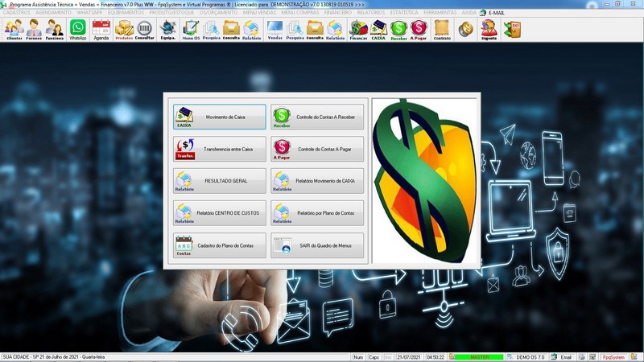Click Controle do Contas A Receber button
This screenshot has height=362, width=644.
pos(317,117)
